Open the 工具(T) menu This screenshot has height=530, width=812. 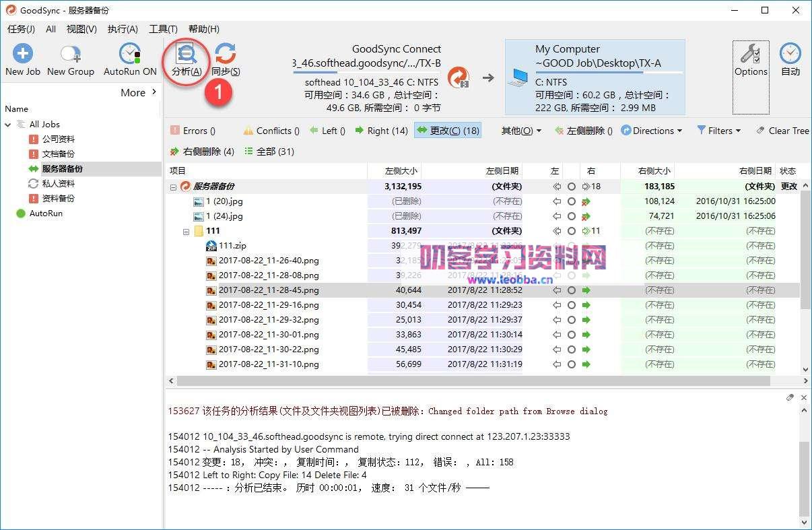point(163,29)
